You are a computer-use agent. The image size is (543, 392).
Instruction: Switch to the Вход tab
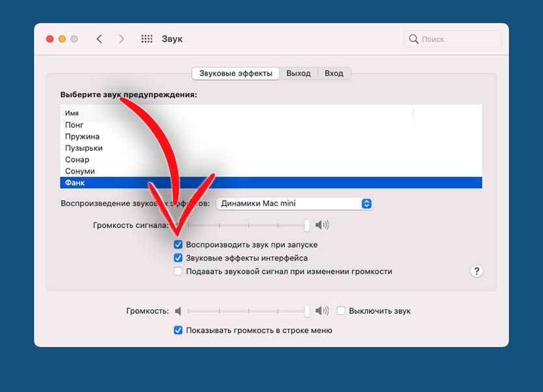tap(334, 73)
